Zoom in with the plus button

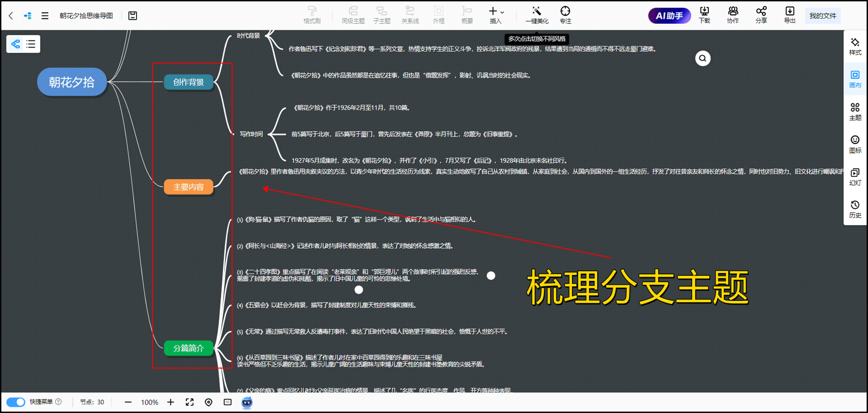pos(171,402)
